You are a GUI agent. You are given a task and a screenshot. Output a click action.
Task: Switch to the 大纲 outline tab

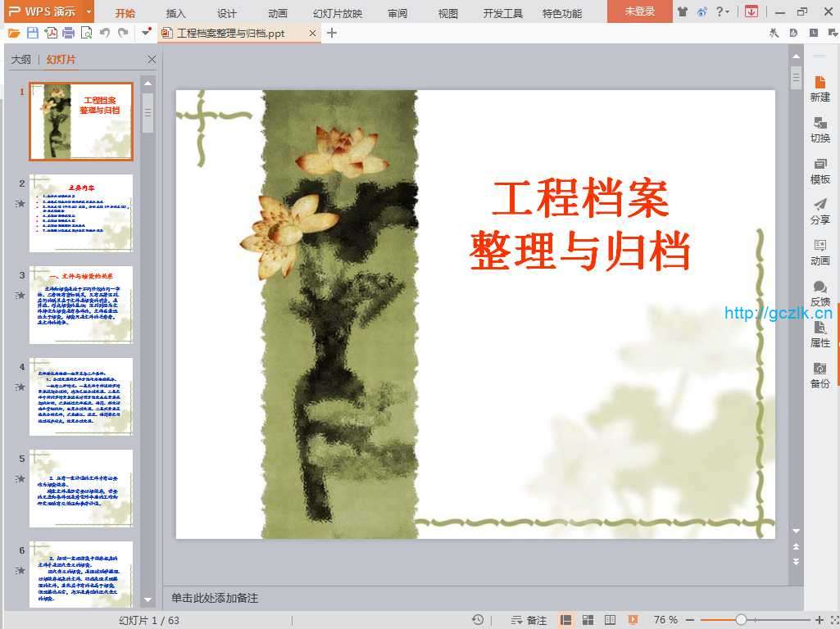point(21,60)
